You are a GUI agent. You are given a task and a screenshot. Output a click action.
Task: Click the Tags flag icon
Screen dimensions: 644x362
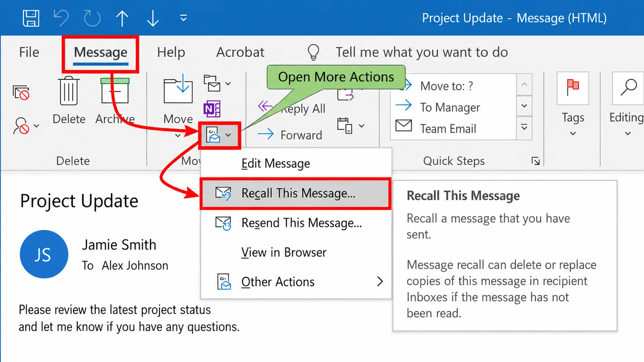[573, 88]
